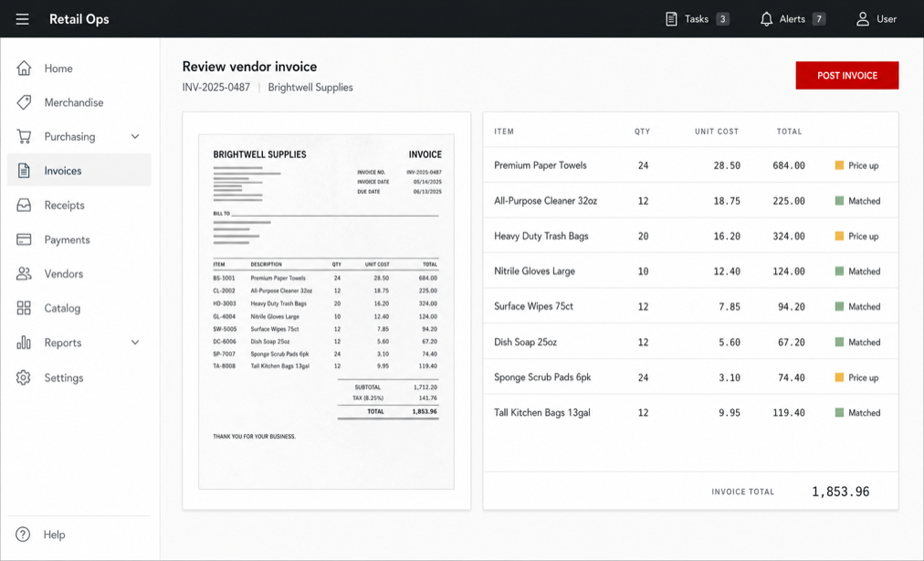The height and width of the screenshot is (561, 924).
Task: Click the Catalog grid icon
Action: click(x=24, y=308)
